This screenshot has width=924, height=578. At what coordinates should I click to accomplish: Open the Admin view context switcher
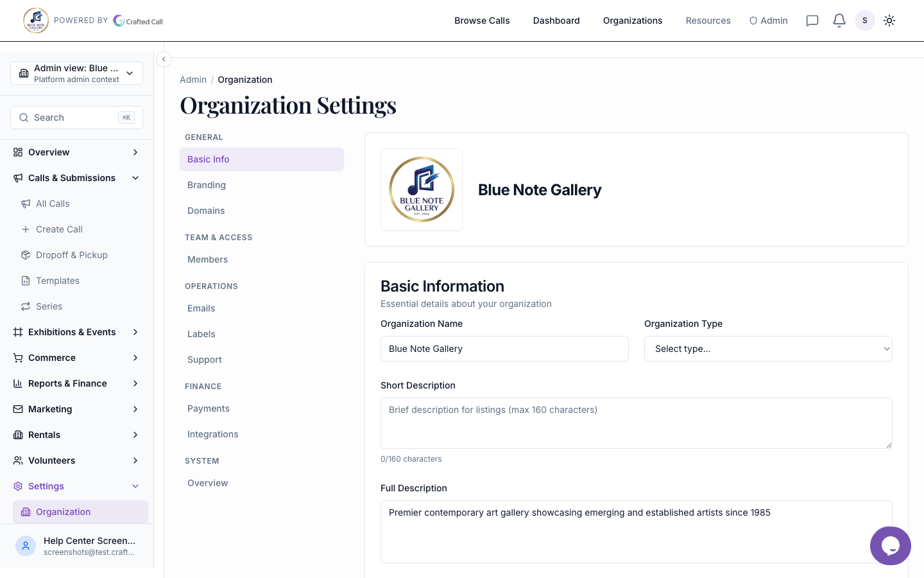tap(76, 73)
